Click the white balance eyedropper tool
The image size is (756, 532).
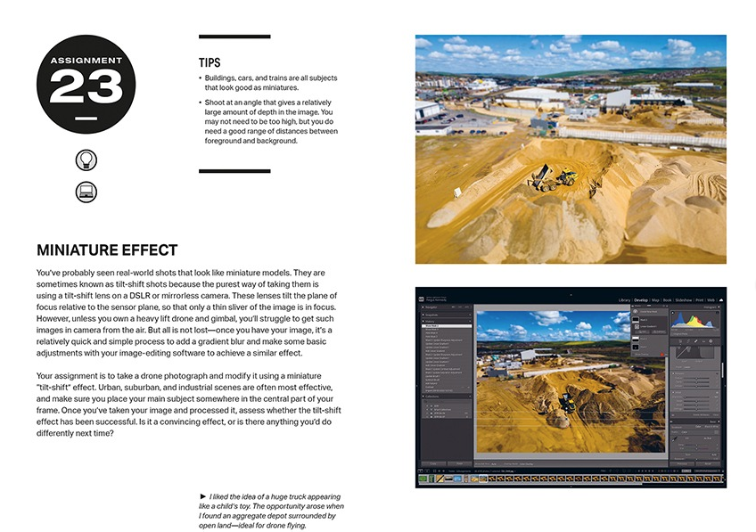[675, 439]
